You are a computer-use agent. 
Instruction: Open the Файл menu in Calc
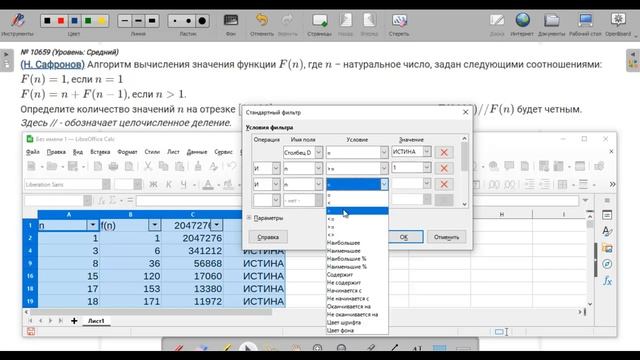point(33,152)
